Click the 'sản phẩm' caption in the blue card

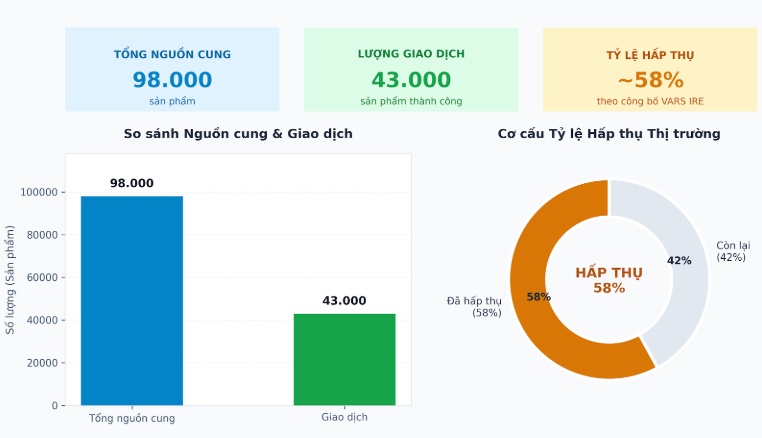pyautogui.click(x=172, y=101)
